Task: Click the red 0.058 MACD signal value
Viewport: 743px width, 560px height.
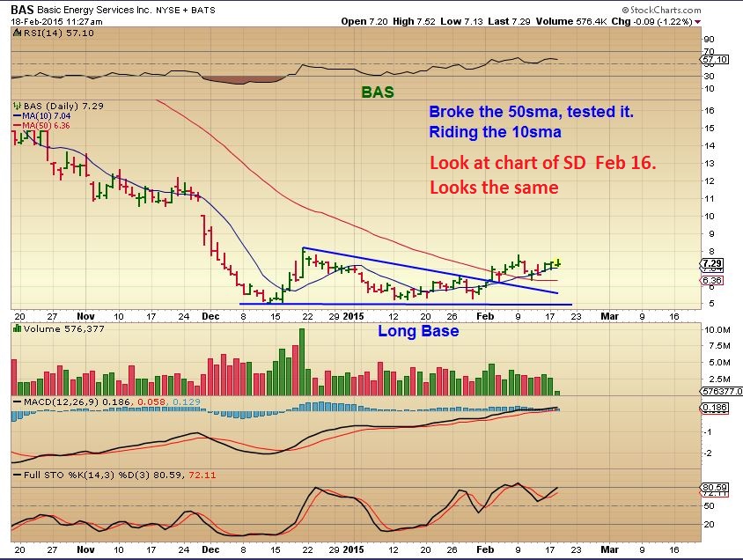Action: (x=151, y=402)
